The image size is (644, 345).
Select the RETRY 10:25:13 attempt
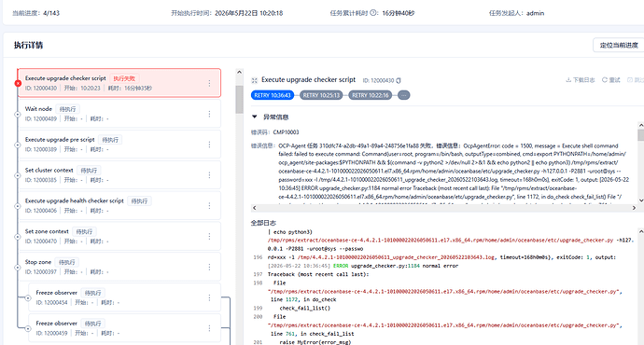[321, 95]
